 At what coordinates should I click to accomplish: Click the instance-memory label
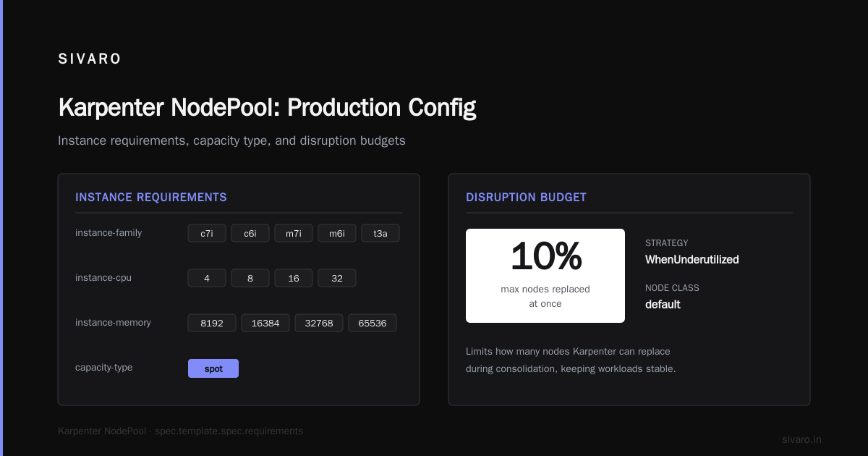tap(113, 323)
